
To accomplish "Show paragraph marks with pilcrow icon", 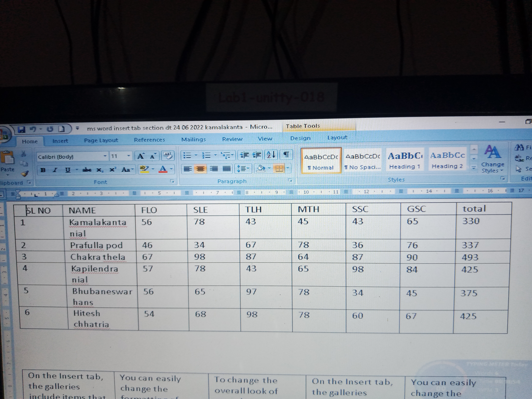I will 286,154.
